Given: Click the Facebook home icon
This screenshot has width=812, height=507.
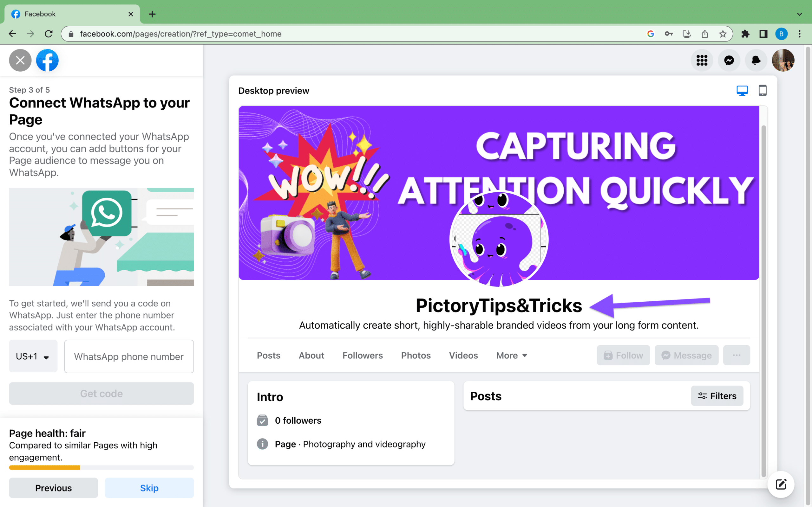Looking at the screenshot, I should pos(47,60).
